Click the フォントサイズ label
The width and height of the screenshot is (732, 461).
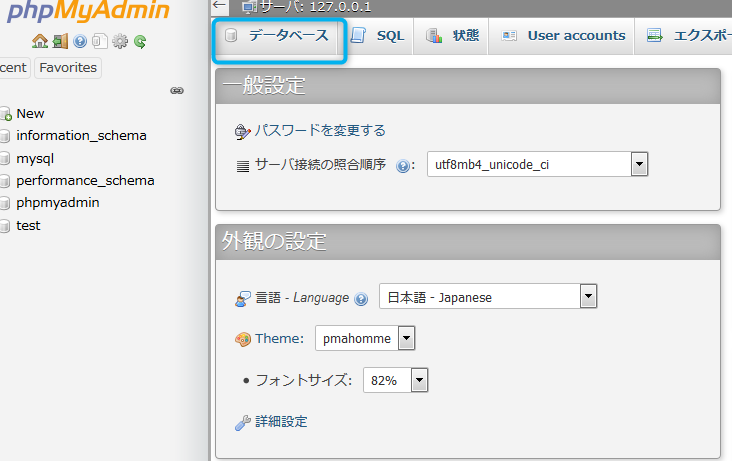[303, 380]
